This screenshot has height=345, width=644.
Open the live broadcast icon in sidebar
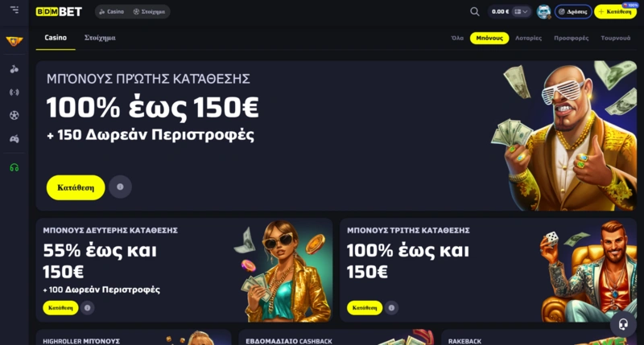(x=14, y=92)
